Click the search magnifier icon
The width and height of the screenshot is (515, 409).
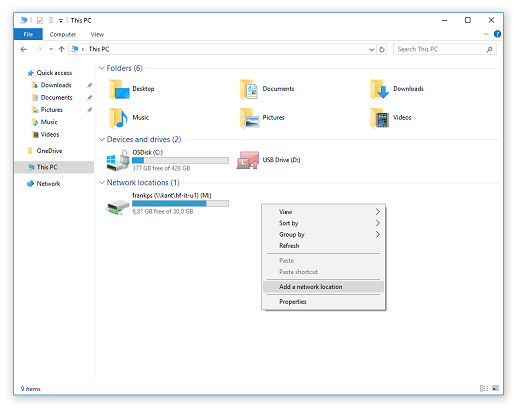pos(489,49)
